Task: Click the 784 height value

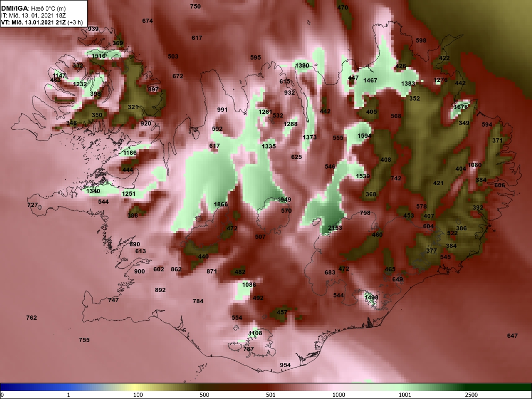Action: coord(198,301)
